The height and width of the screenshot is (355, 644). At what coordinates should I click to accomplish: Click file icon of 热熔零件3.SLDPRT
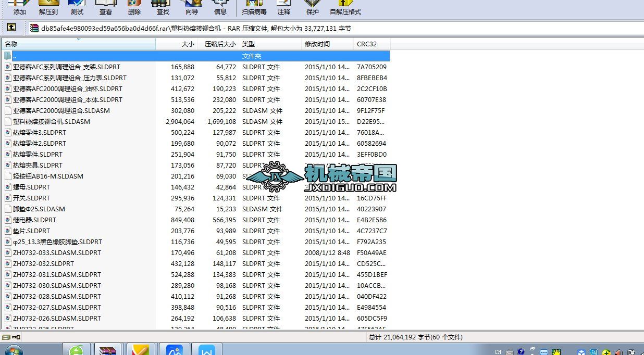8,132
